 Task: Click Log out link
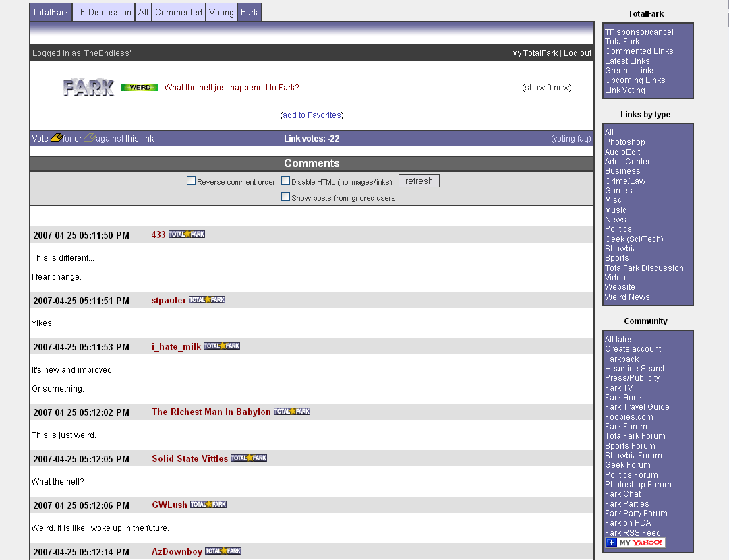click(x=577, y=53)
